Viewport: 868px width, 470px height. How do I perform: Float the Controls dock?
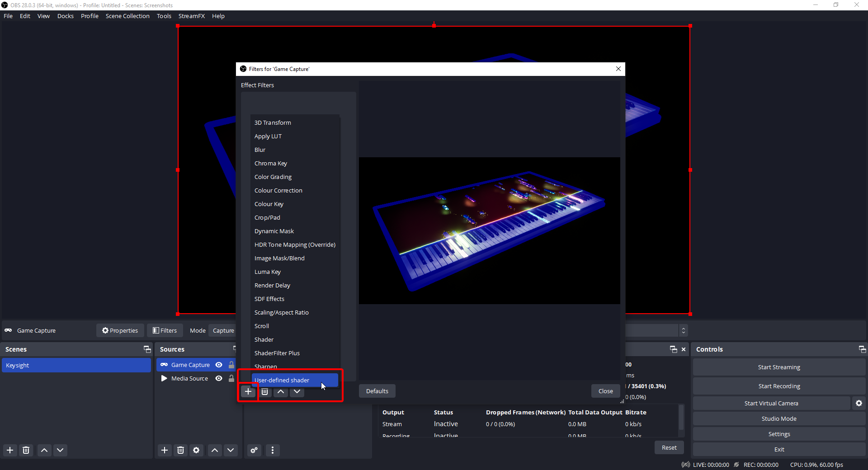coord(863,349)
